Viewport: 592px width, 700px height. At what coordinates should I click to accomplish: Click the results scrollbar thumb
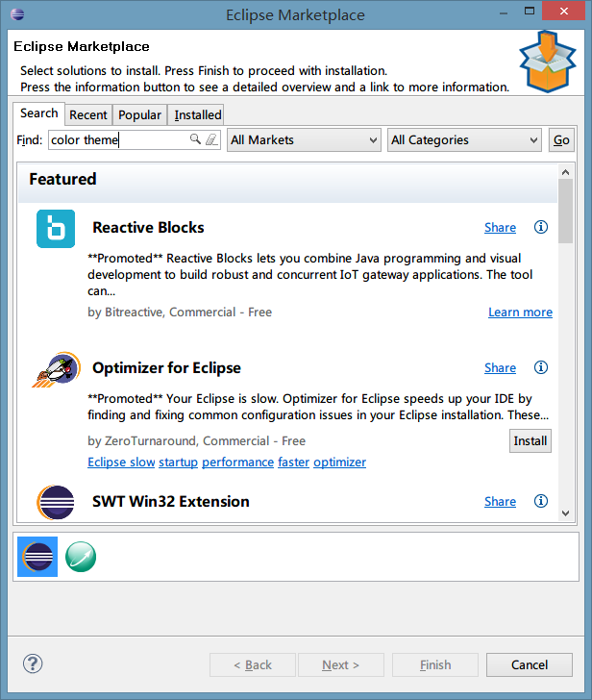coord(565,212)
